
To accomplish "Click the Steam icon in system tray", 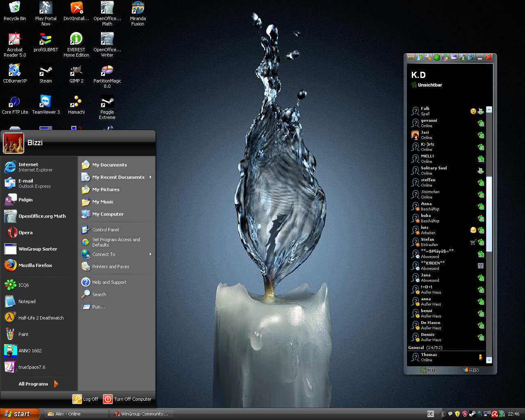I will [472, 414].
